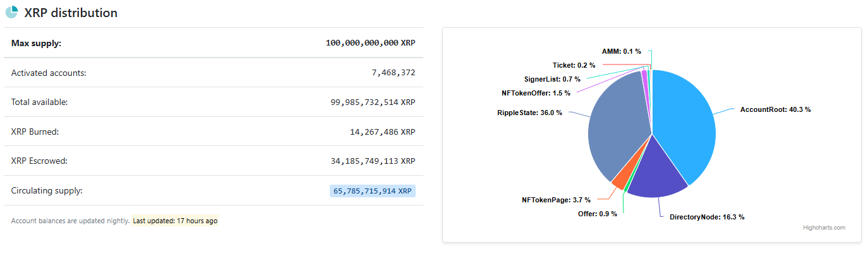Click the NFTokenOffer: 1.5 % label
The height and width of the screenshot is (258, 868).
click(x=536, y=93)
